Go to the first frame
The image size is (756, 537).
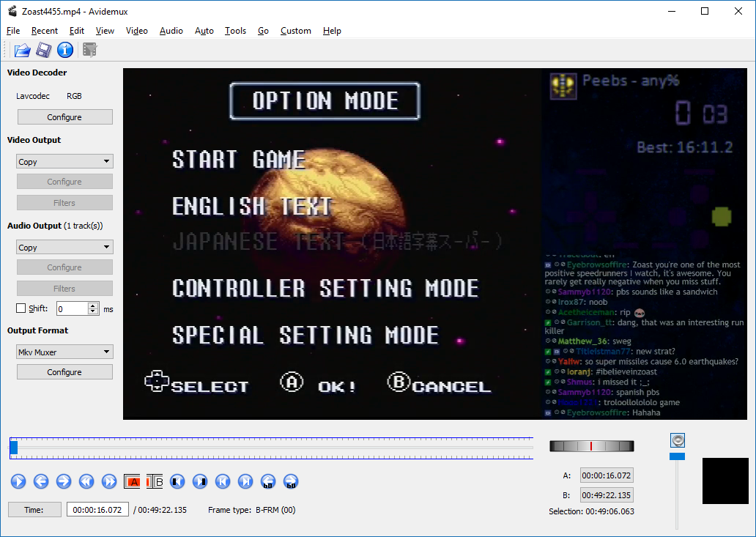click(x=223, y=481)
